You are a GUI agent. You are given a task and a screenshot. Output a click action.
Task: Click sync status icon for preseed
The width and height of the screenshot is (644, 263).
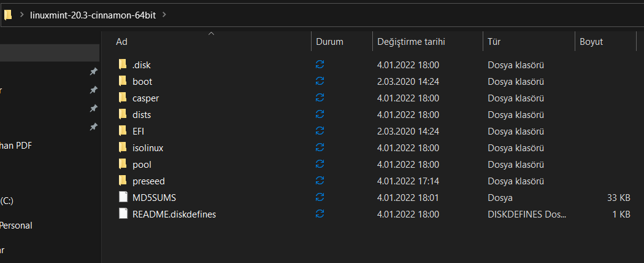pos(320,181)
